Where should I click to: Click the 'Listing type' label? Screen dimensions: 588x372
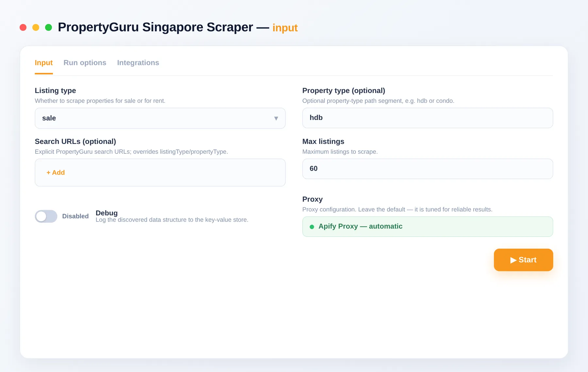tap(56, 91)
